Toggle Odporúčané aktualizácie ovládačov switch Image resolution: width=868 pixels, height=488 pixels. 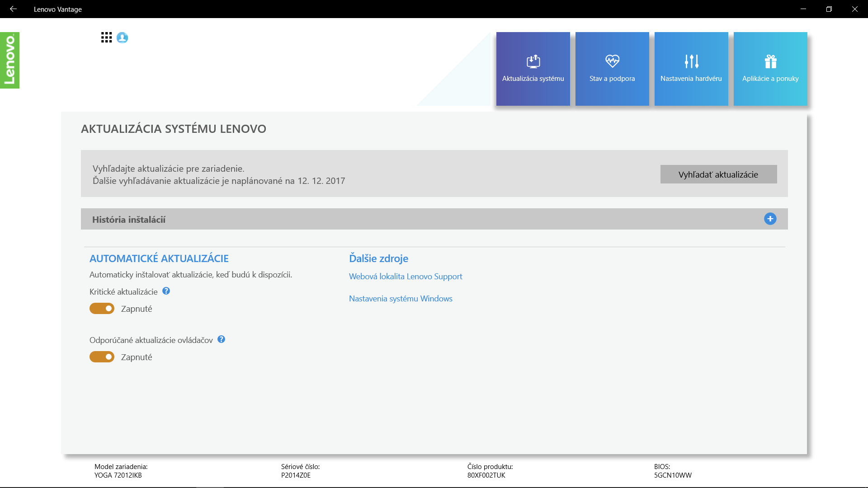[102, 357]
